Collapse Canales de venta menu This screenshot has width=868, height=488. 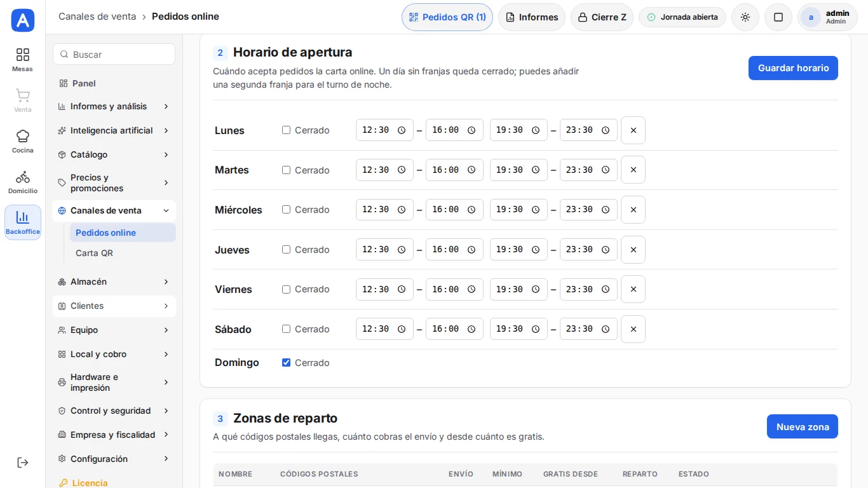(x=114, y=210)
